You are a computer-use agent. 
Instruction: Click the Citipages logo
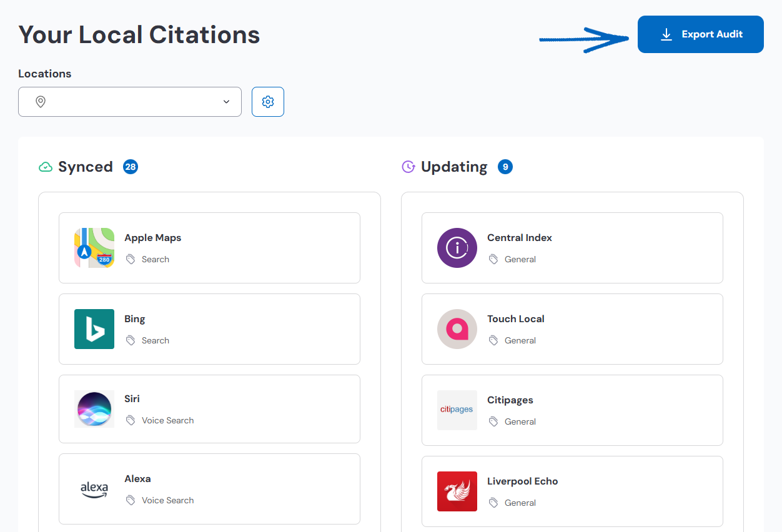point(457,410)
